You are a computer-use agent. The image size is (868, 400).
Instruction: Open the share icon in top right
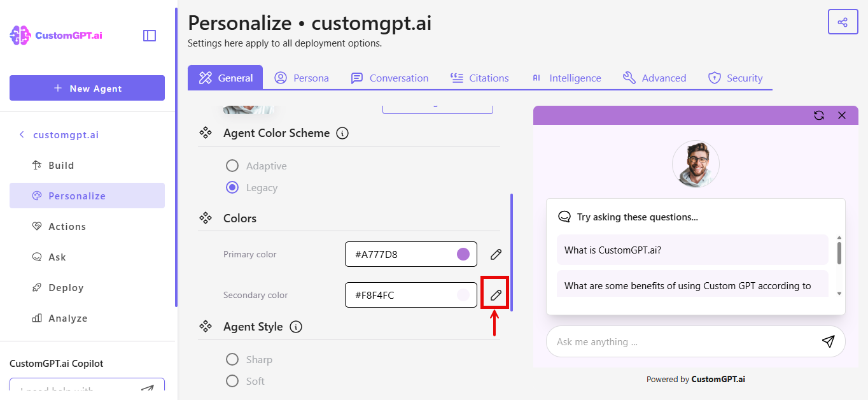(843, 22)
